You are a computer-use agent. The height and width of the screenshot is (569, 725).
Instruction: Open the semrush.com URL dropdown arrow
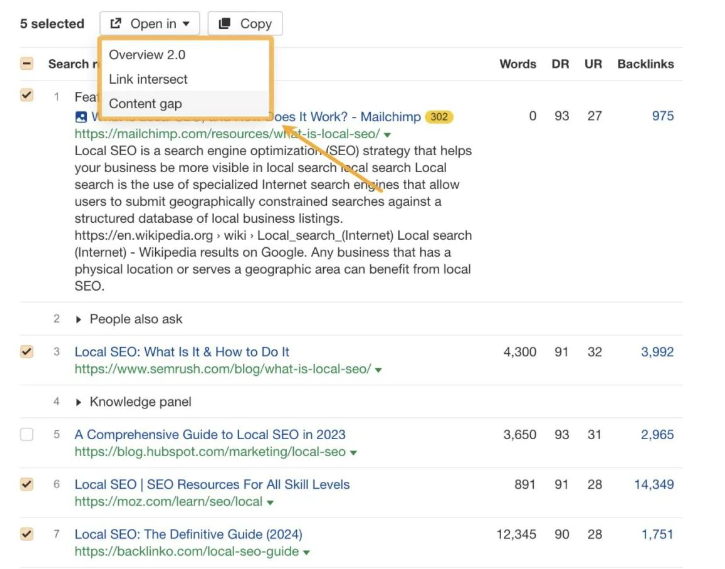379,370
